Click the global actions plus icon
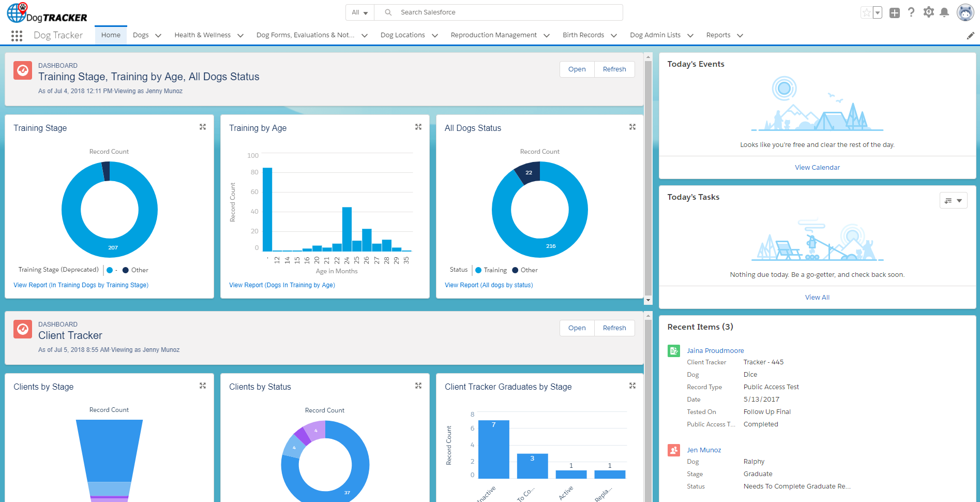Image resolution: width=980 pixels, height=502 pixels. point(895,13)
